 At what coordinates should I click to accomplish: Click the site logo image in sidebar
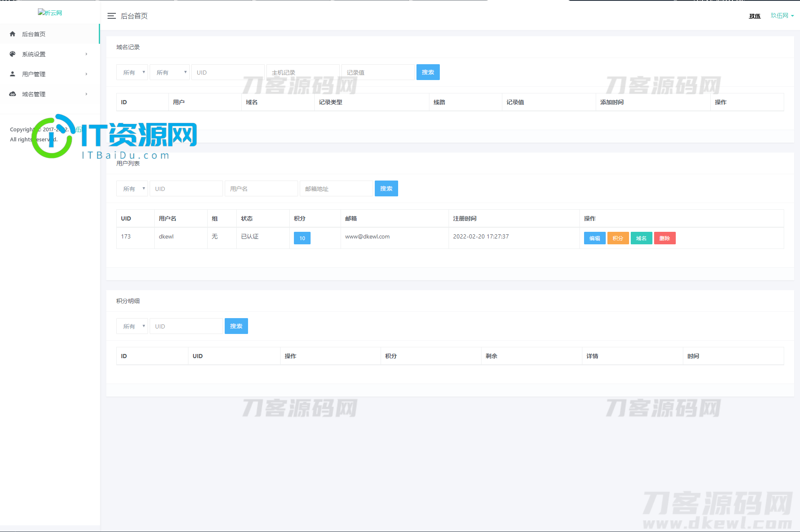tap(50, 13)
